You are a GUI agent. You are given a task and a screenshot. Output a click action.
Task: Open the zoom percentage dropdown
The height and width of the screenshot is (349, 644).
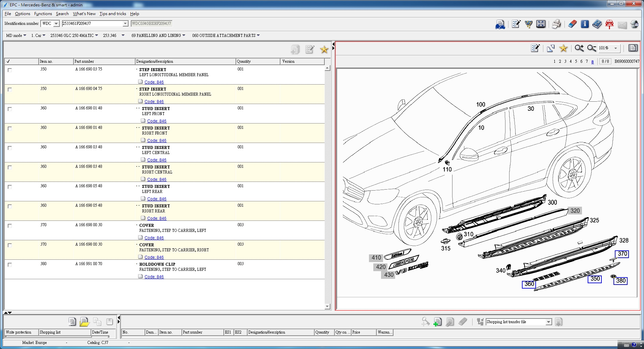click(615, 48)
